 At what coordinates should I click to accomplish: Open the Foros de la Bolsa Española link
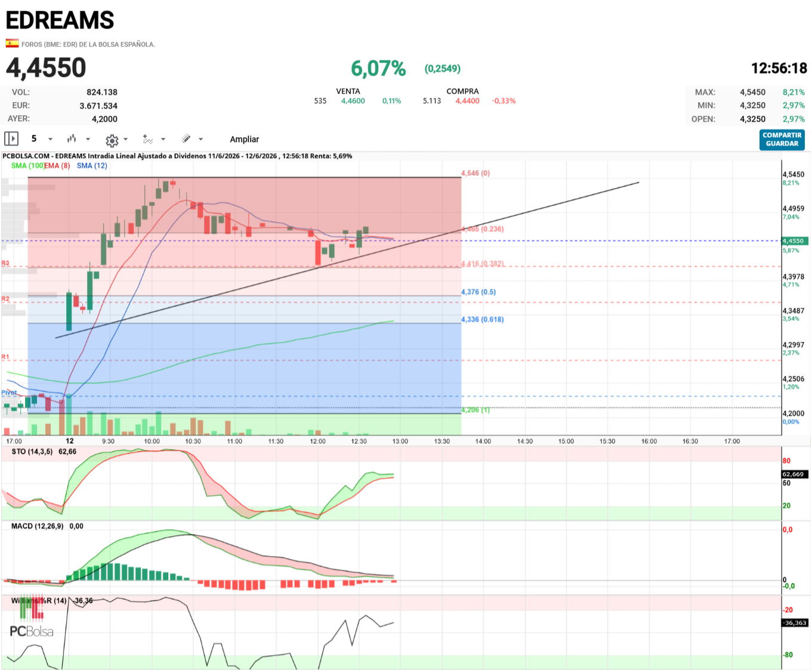pos(88,44)
